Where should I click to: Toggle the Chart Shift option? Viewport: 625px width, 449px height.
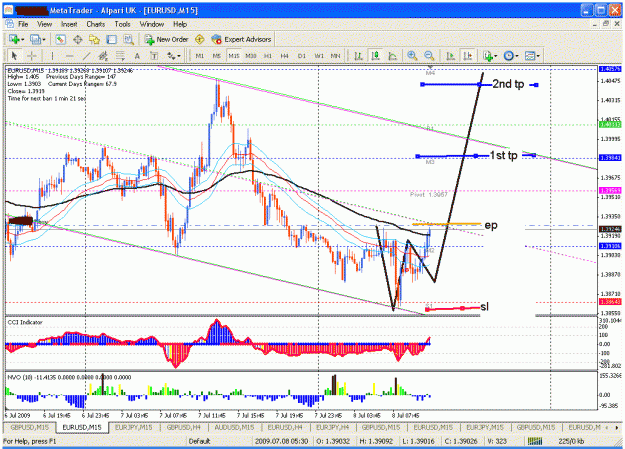click(x=468, y=56)
